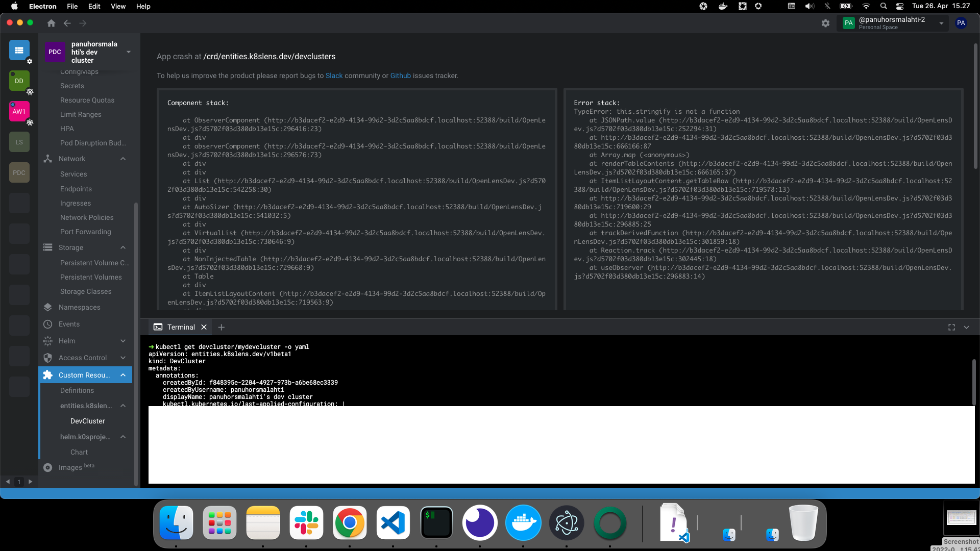Open the View menu

point(118,6)
